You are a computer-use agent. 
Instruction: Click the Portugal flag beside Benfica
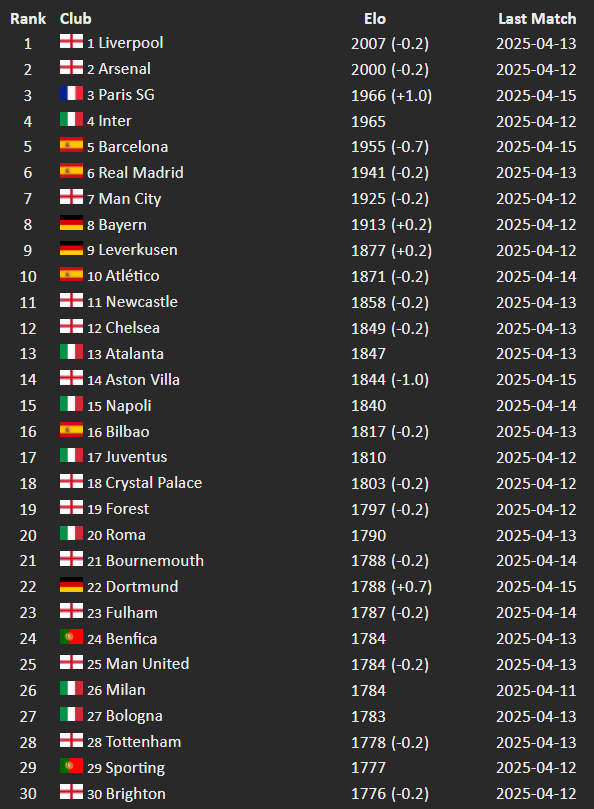71,637
